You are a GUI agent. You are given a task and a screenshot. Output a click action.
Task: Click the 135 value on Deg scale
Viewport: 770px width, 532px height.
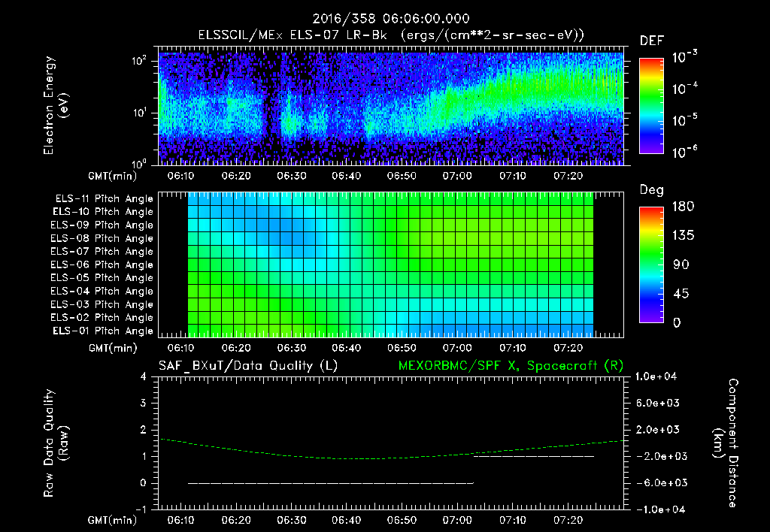[683, 236]
